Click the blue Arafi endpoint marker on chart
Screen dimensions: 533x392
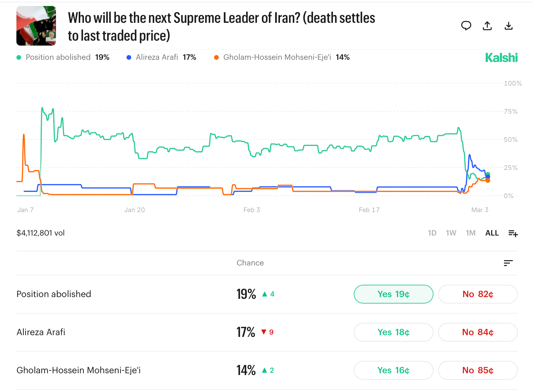488,176
